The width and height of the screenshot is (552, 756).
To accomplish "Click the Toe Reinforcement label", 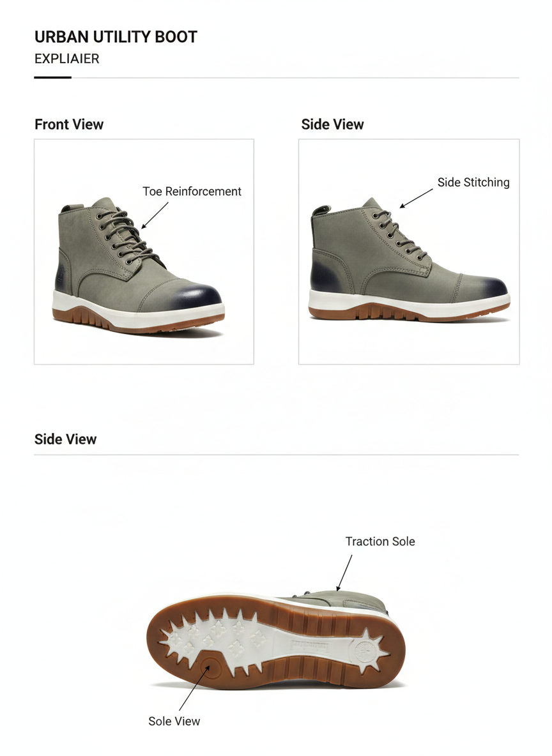I will [x=192, y=192].
